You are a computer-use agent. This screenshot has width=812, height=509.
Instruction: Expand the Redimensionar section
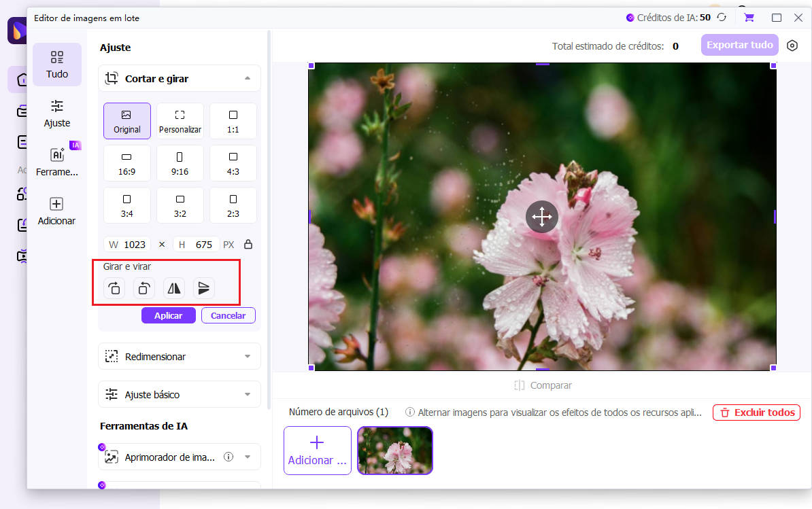coord(247,356)
